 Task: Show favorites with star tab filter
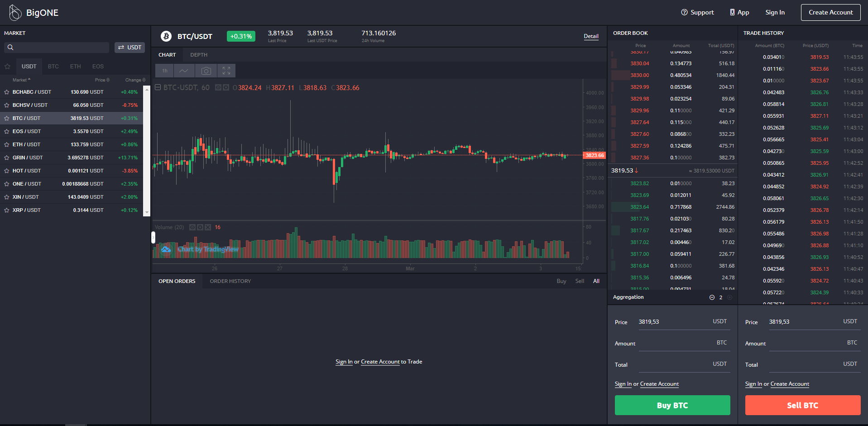pos(7,67)
